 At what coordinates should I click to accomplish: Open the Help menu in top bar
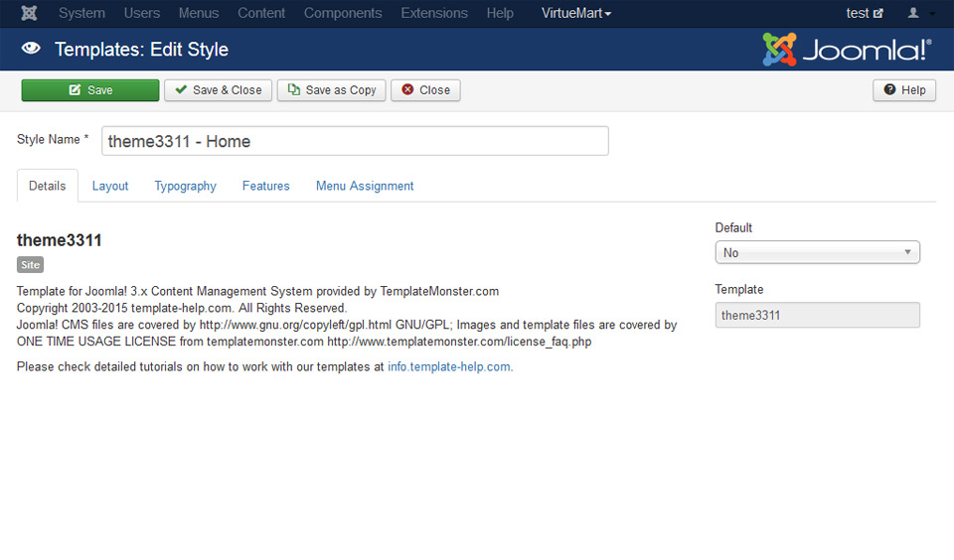pyautogui.click(x=500, y=13)
